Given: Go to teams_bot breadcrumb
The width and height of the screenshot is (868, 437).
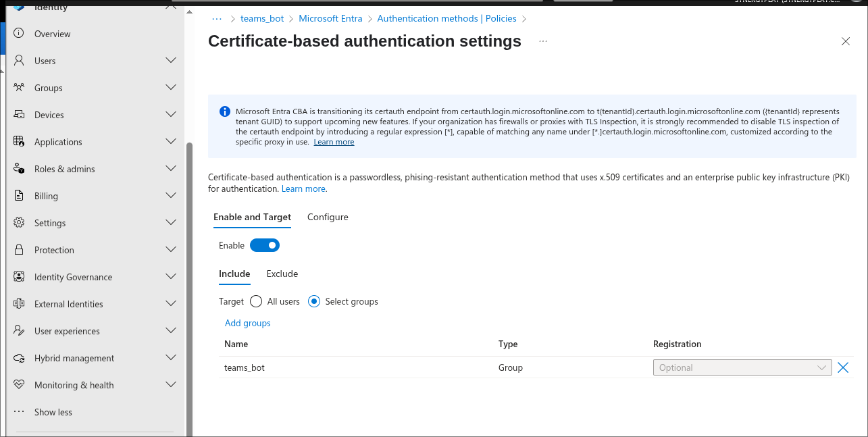Looking at the screenshot, I should (x=262, y=19).
